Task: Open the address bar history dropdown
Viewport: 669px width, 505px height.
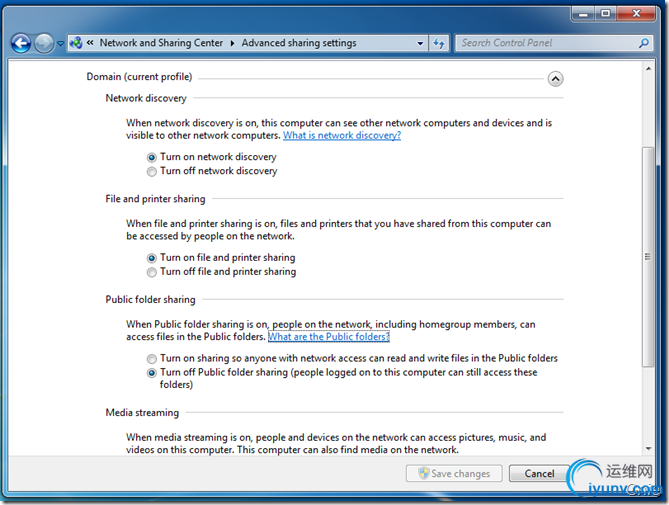Action: click(420, 44)
